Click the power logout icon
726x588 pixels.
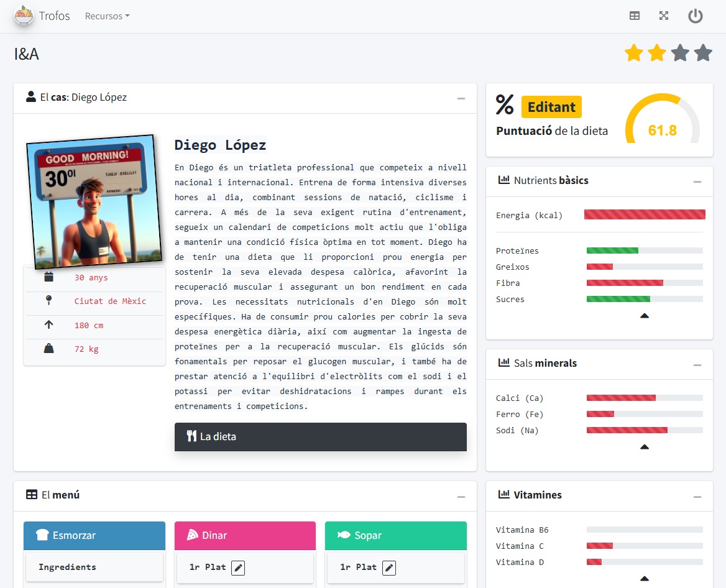(695, 16)
